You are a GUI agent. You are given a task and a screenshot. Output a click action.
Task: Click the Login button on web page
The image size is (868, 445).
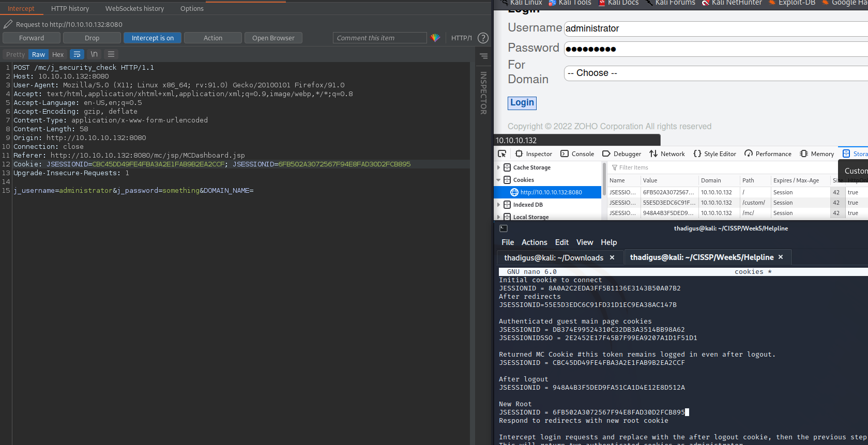522,103
